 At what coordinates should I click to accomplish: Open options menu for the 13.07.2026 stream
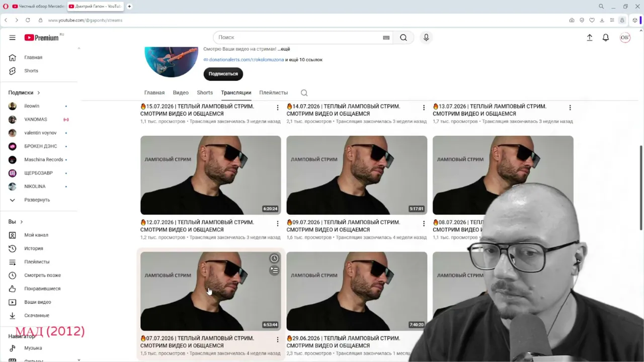[x=570, y=108]
